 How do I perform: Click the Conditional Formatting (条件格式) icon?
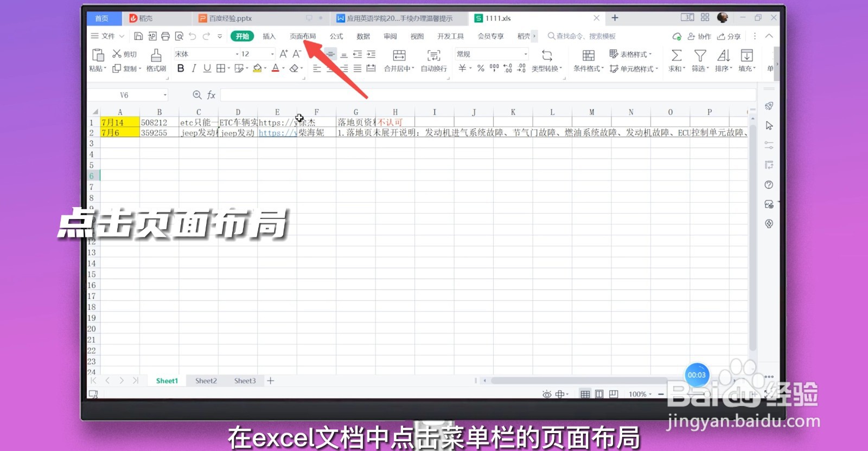(x=588, y=55)
